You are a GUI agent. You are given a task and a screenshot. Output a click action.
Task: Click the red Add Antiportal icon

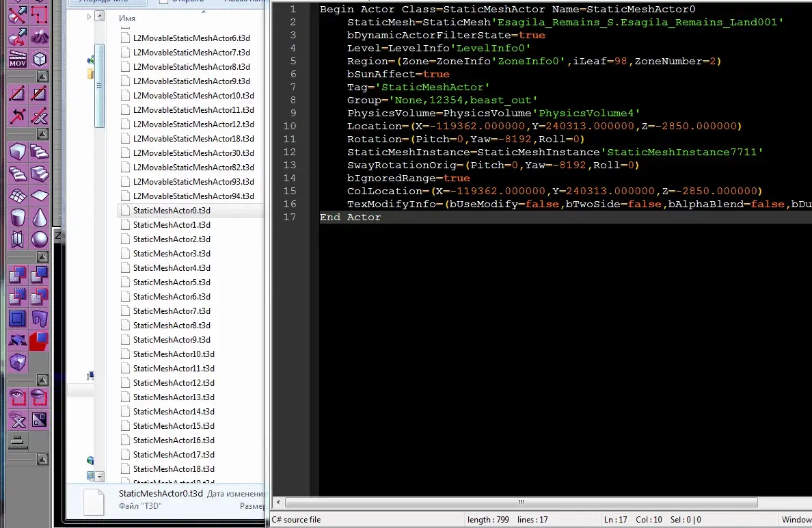click(40, 341)
